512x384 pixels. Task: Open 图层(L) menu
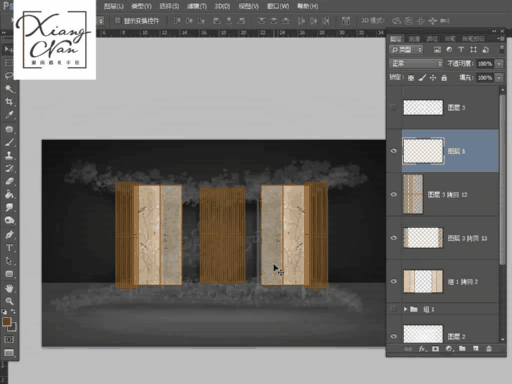pyautogui.click(x=114, y=6)
